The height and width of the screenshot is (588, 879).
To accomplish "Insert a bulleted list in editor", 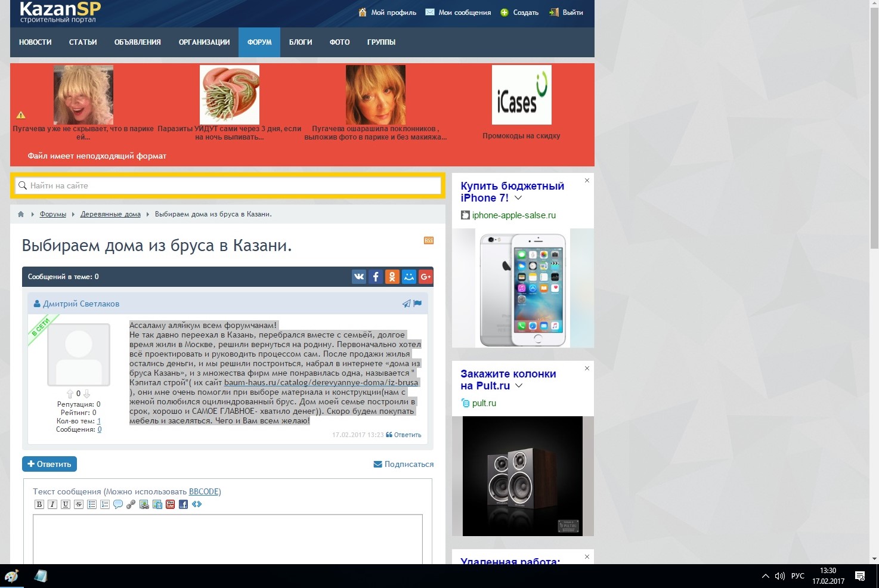I will point(92,505).
